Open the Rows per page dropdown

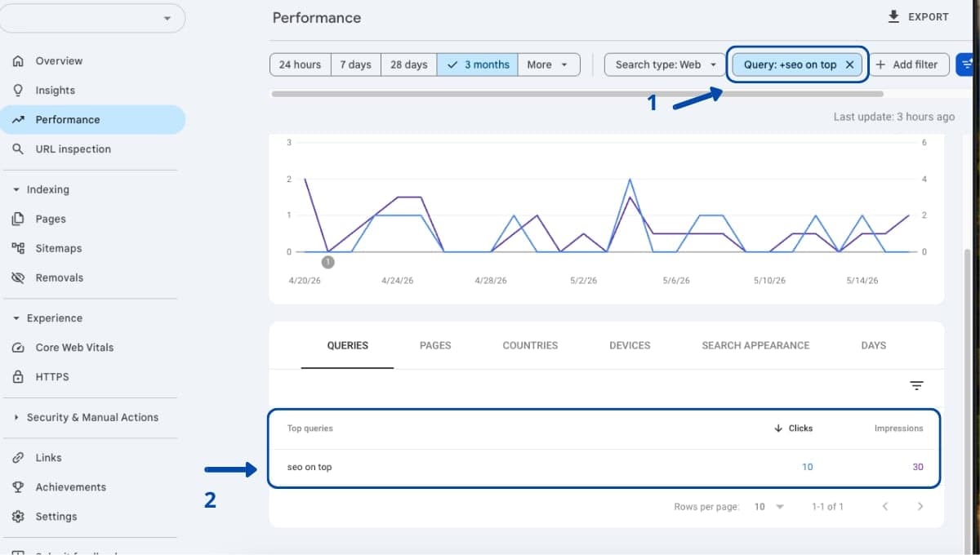(768, 507)
